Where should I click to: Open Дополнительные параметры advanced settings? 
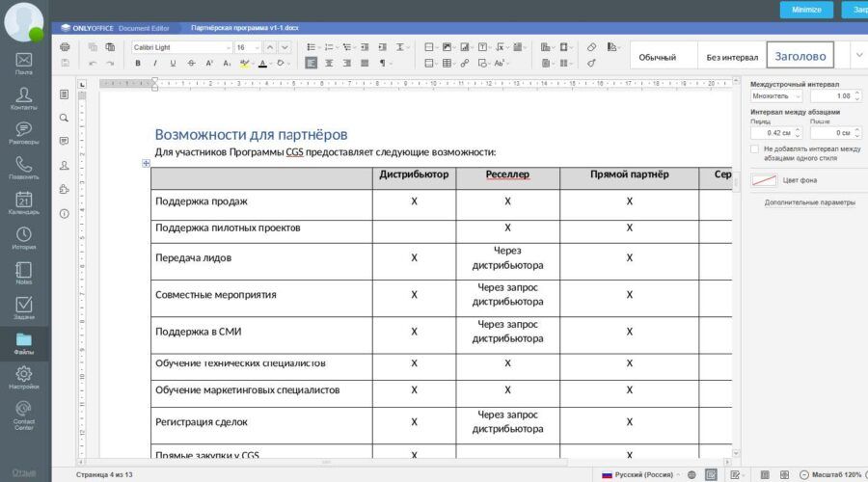coord(809,202)
